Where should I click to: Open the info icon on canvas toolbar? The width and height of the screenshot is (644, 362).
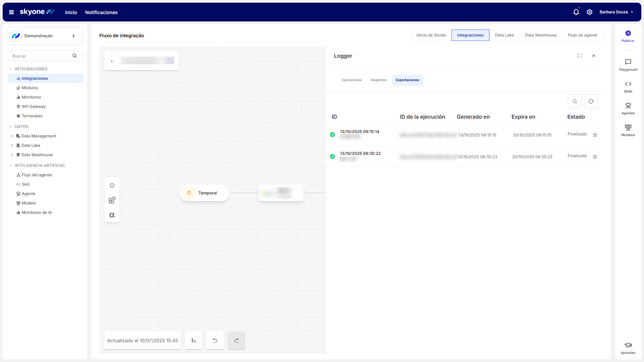(x=112, y=186)
